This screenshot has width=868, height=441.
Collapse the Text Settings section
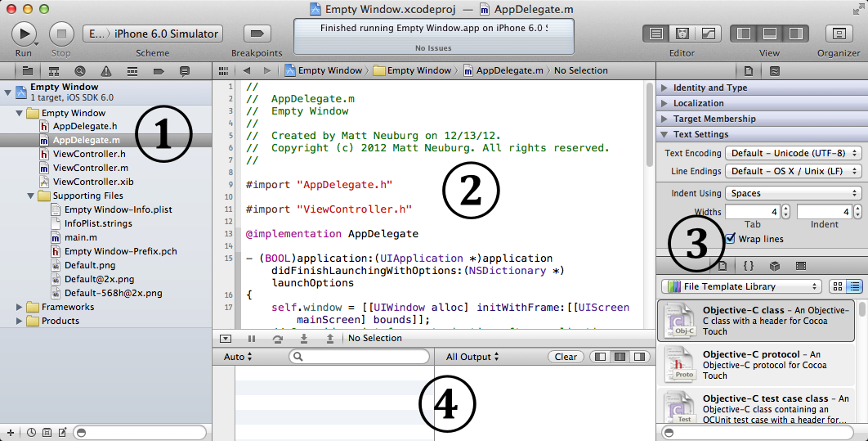pos(664,134)
